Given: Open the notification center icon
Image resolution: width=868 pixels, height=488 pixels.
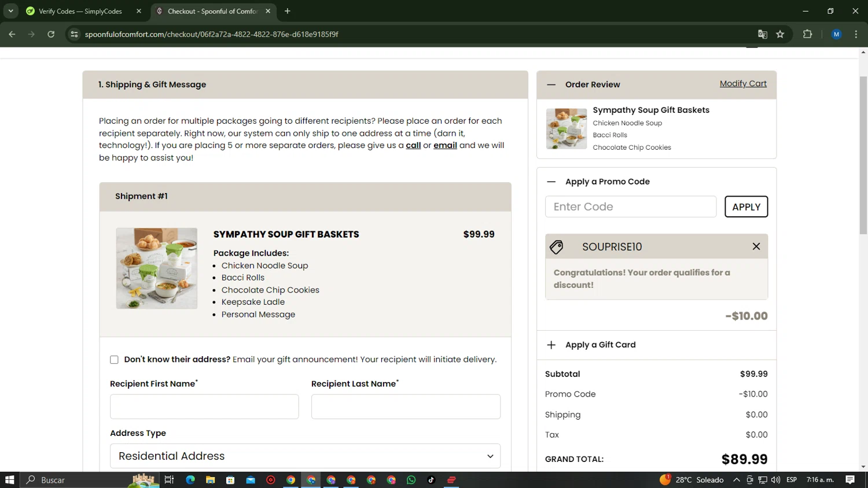Looking at the screenshot, I should 850,480.
